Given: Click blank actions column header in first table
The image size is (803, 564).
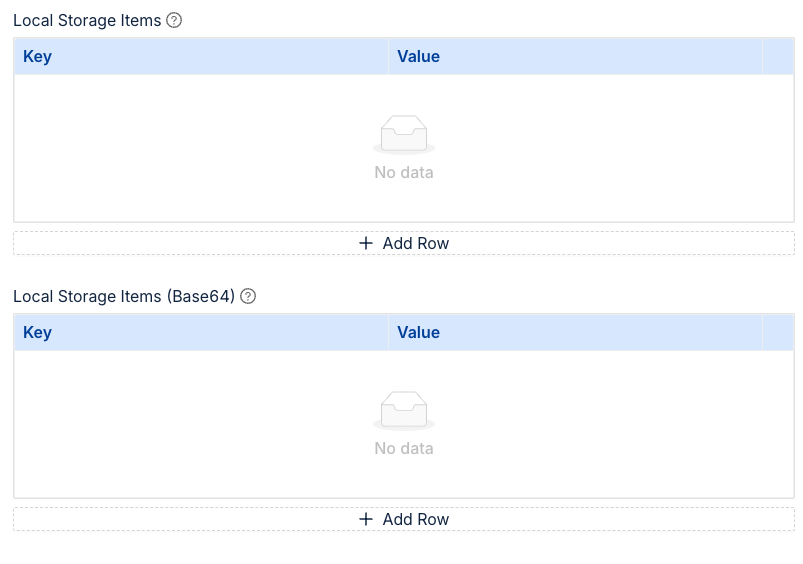Looking at the screenshot, I should pos(778,57).
